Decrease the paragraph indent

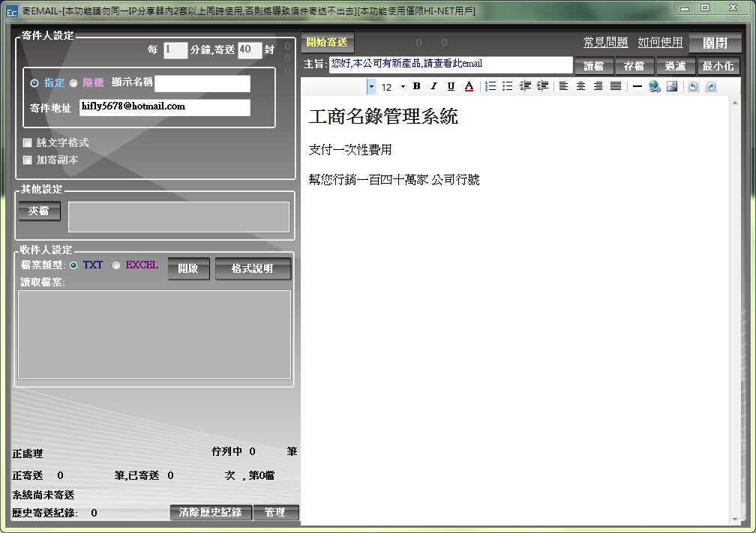tap(525, 86)
